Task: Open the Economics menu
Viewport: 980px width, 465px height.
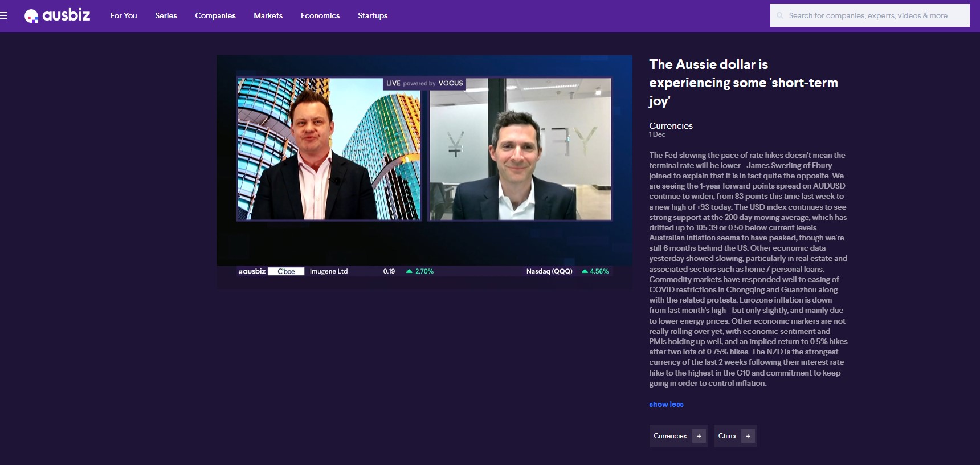Action: [x=320, y=15]
